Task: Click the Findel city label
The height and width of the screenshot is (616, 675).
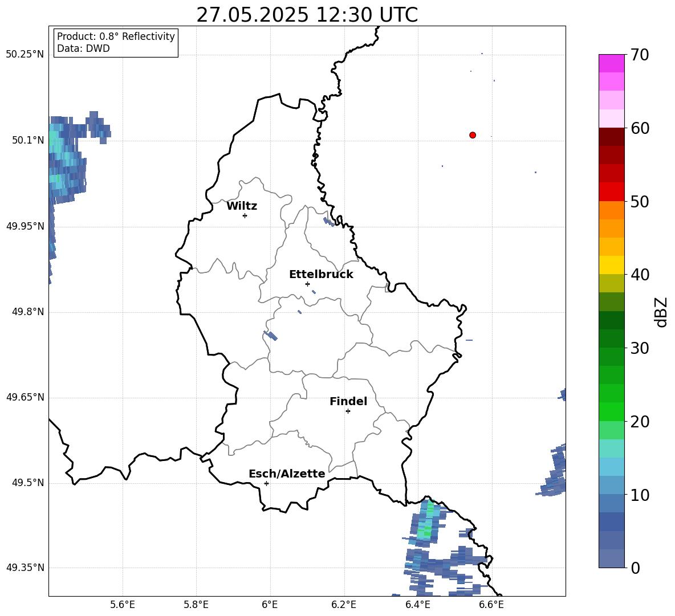Action: (x=348, y=401)
